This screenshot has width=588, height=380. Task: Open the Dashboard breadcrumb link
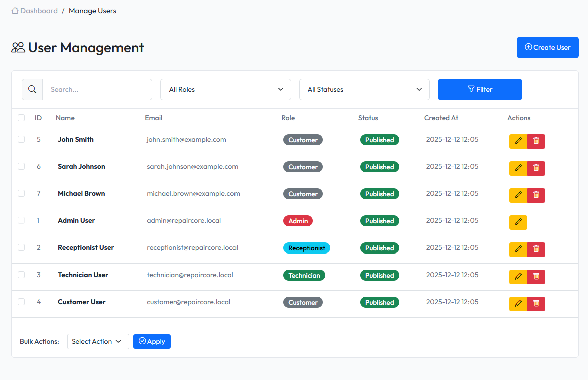pyautogui.click(x=39, y=10)
